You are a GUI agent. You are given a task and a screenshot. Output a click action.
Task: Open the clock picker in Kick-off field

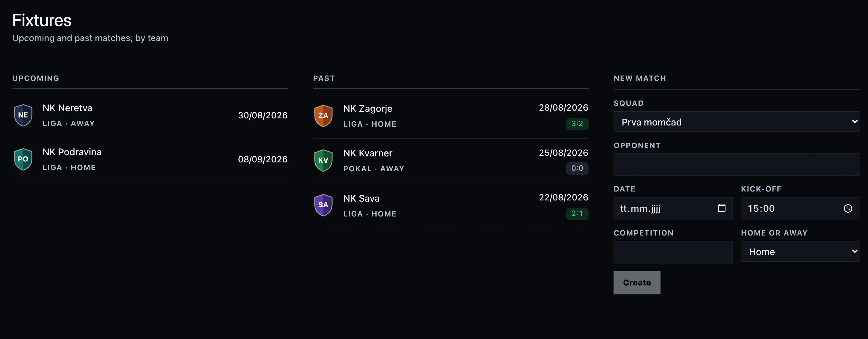pos(848,208)
